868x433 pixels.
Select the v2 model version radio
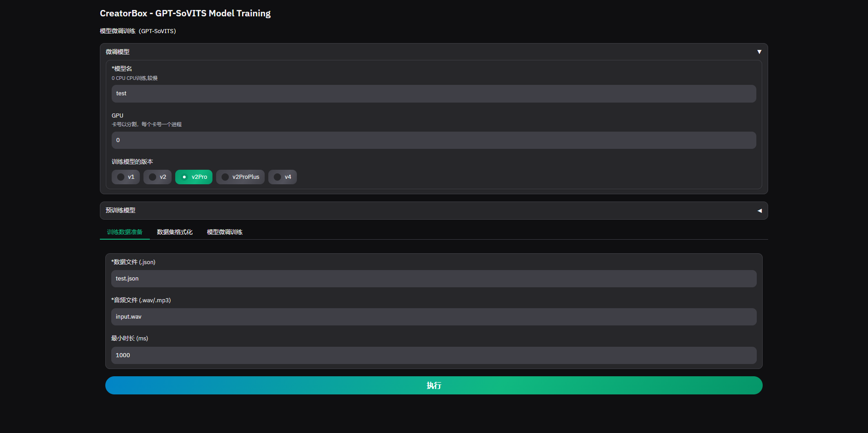[x=158, y=177]
